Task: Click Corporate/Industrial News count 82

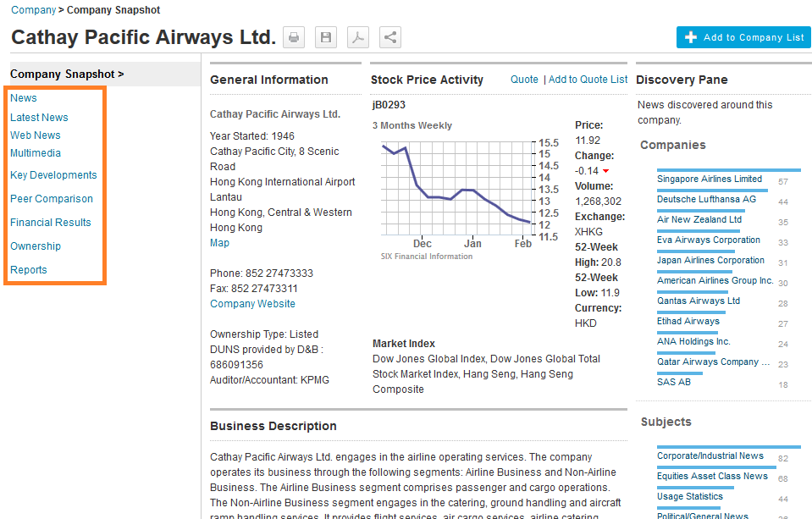Action: coord(782,458)
